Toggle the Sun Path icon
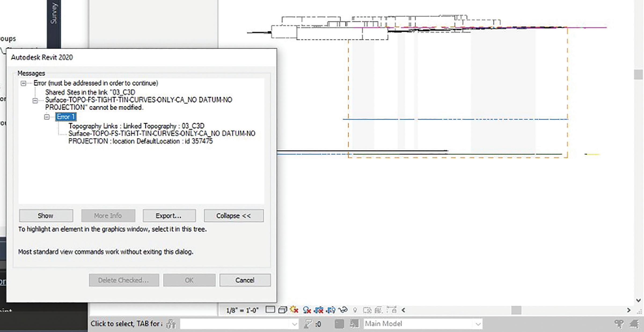Viewport: 644px width, 332px height. (294, 310)
